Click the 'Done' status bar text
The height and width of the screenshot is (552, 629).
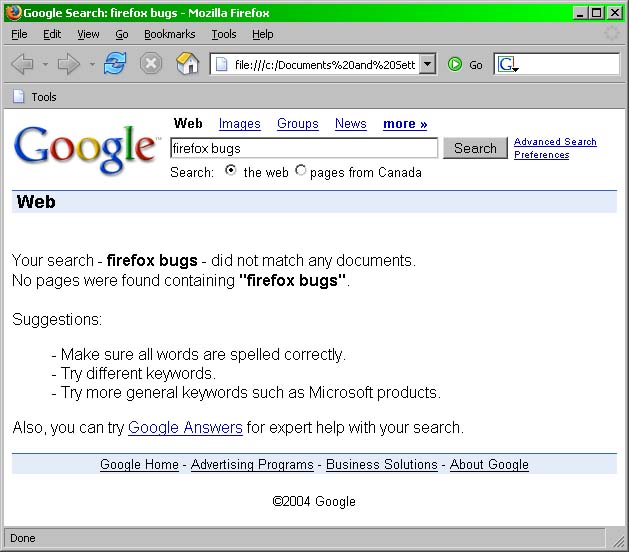click(x=23, y=538)
